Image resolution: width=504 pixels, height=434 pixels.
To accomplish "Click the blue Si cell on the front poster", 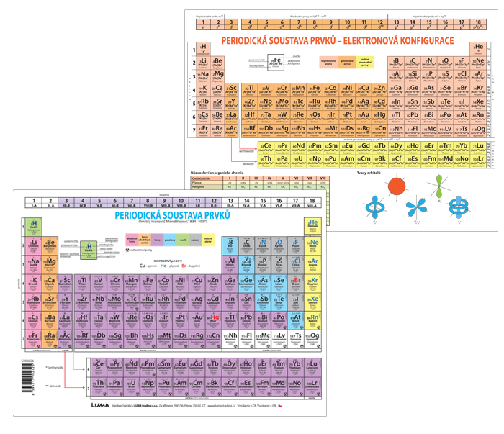I will click(x=246, y=265).
